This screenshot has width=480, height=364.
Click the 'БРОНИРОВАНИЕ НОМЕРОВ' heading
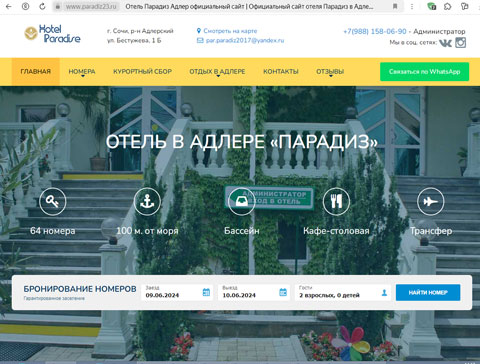tap(80, 289)
